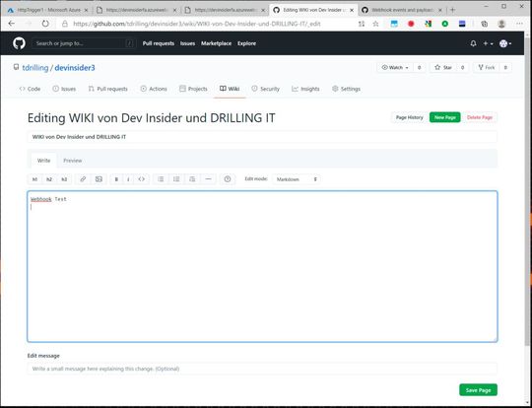Open the browser three-dot settings menu
Viewport: 532px width, 408px height.
click(x=519, y=24)
